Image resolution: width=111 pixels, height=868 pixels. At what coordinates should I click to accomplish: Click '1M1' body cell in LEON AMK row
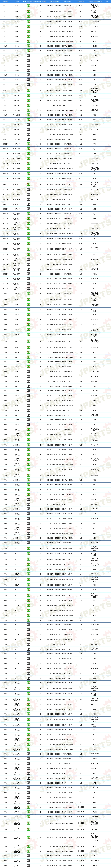click(x=81, y=41)
